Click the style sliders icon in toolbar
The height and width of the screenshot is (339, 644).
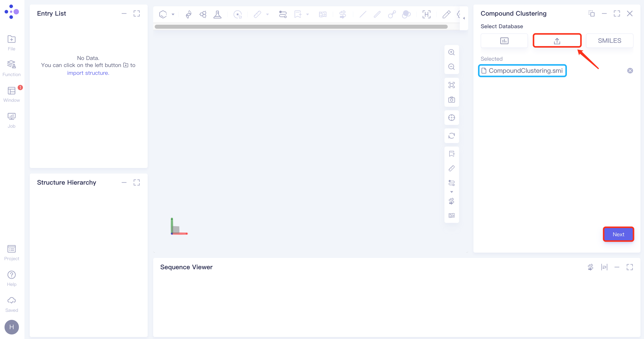[x=283, y=14]
